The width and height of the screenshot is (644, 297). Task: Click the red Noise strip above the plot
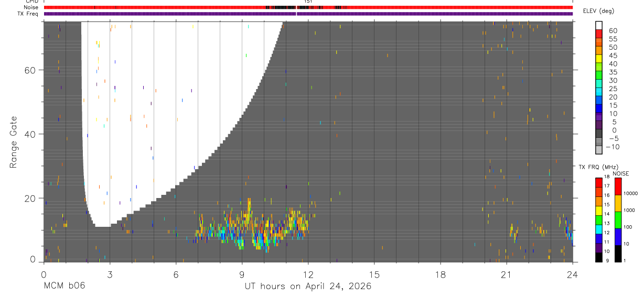coord(308,7)
